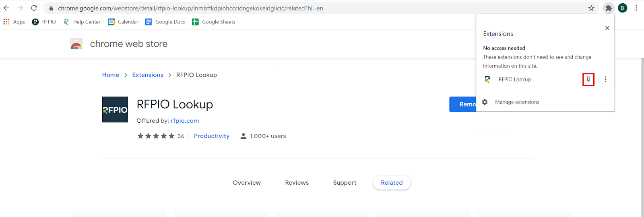This screenshot has height=217, width=644.
Task: Open the Calendar bookmark
Action: tap(123, 22)
